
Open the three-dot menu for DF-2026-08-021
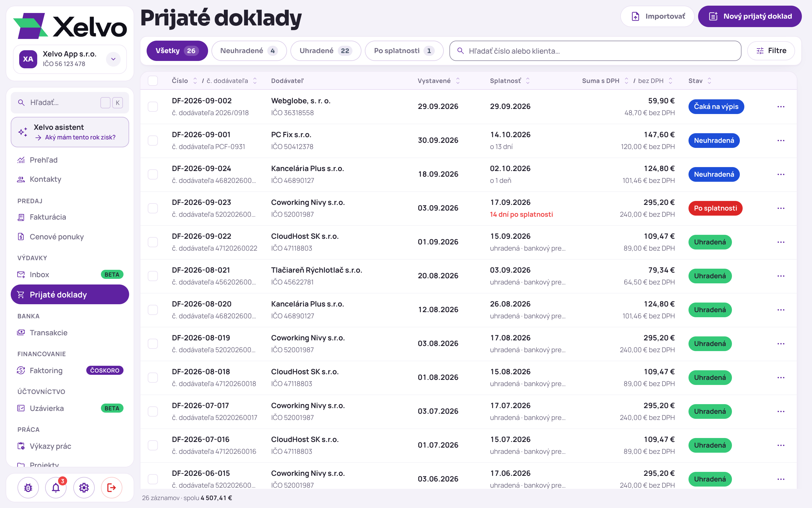tap(781, 276)
